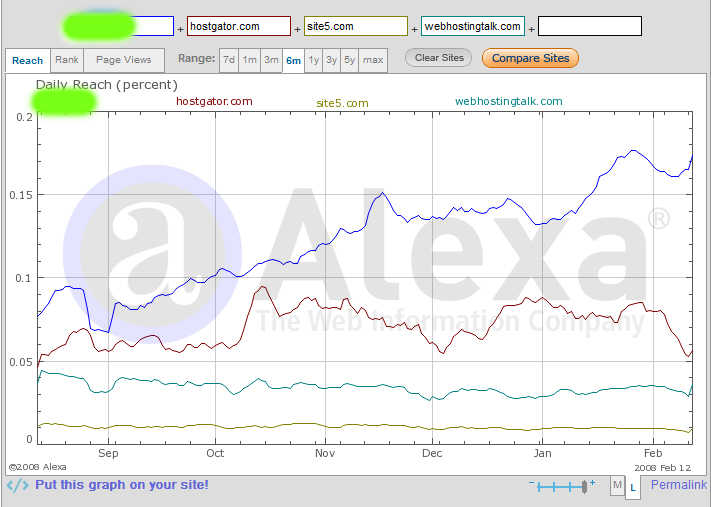Image resolution: width=711 pixels, height=507 pixels.
Task: Switch to the Rank tab
Action: 67,60
